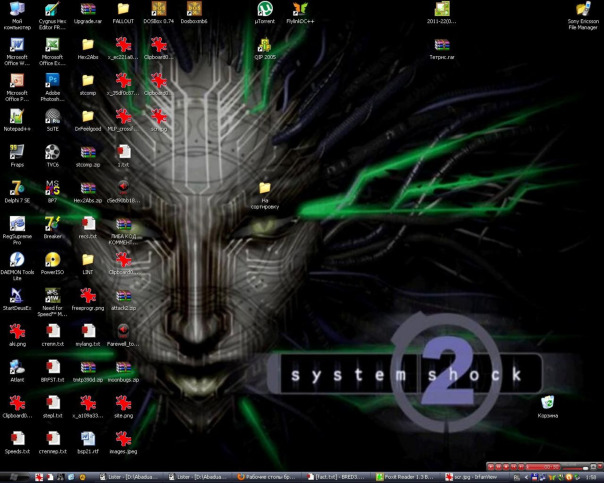Switch to Foxit Reader taskbar button
This screenshot has width=604, height=483.
[x=406, y=477]
